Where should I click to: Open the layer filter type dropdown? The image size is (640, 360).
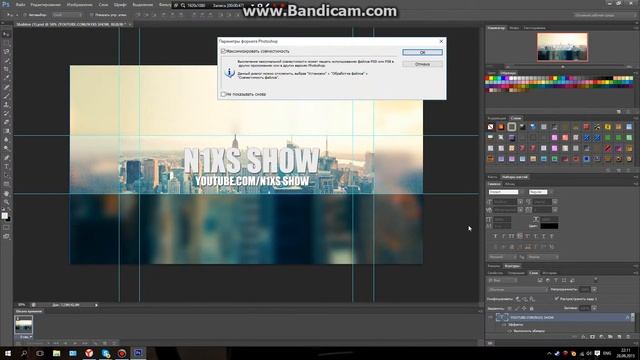click(x=502, y=280)
